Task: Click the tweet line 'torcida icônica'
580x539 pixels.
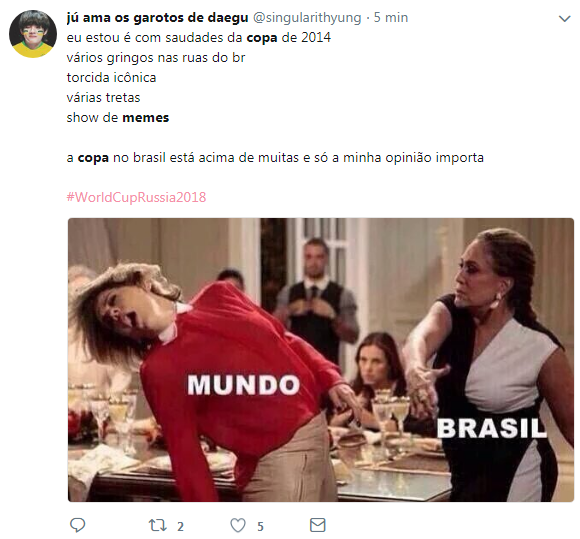Action: (x=111, y=78)
